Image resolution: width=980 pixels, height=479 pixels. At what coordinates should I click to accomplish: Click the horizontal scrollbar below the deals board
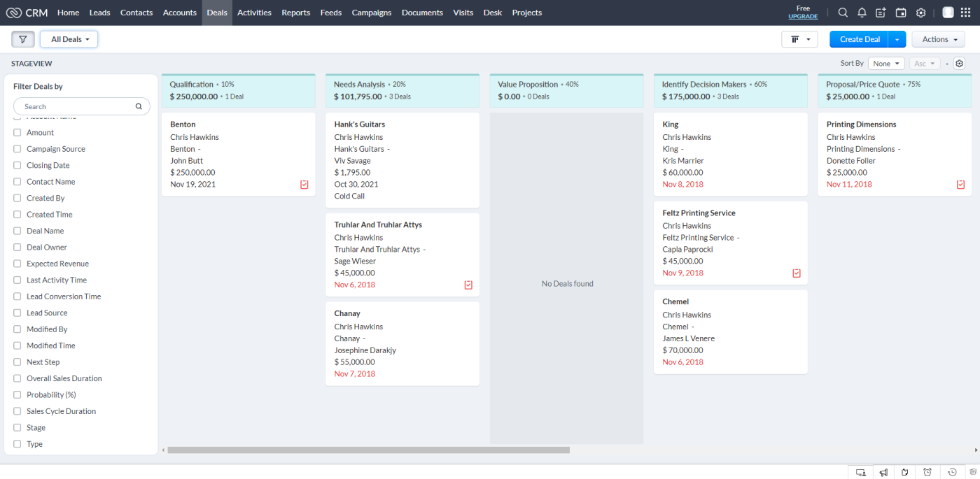click(x=368, y=450)
